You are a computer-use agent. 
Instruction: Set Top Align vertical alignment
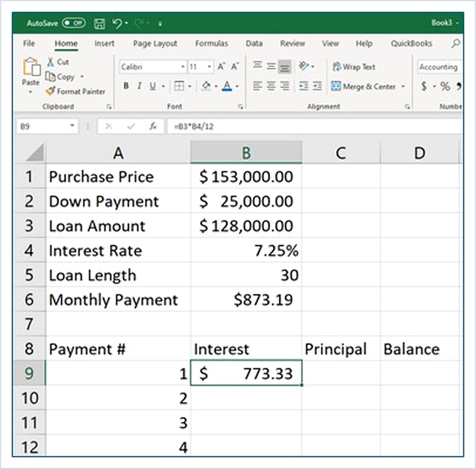(257, 65)
